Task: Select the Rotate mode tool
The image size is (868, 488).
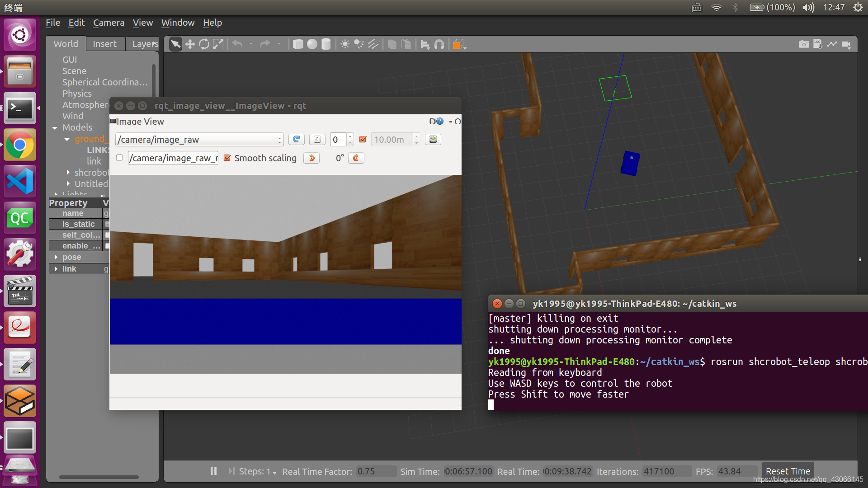Action: click(204, 44)
